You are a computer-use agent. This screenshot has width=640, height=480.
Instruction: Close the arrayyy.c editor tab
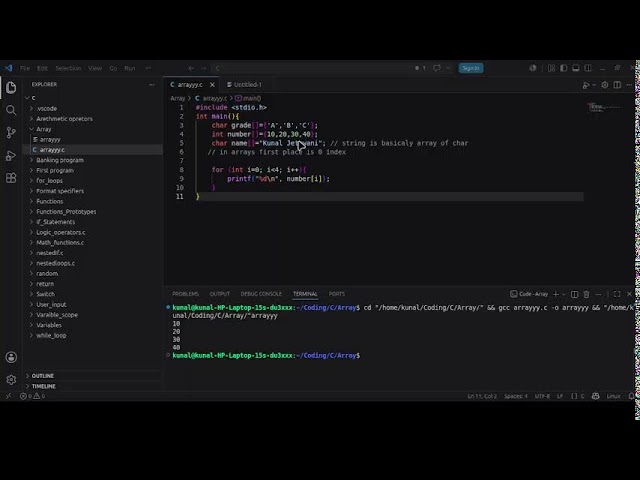(x=212, y=84)
